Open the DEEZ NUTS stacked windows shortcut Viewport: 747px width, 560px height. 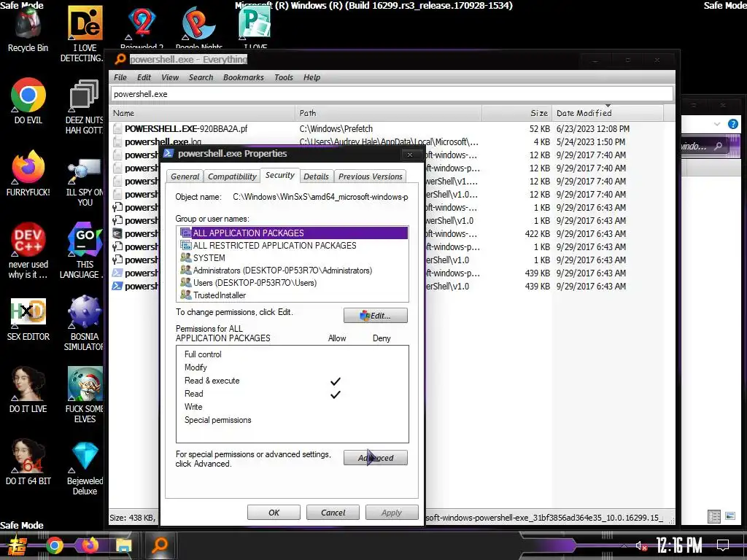click(x=85, y=106)
